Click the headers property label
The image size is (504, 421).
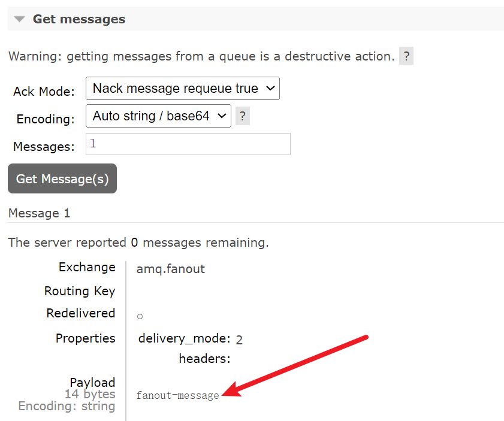click(204, 359)
